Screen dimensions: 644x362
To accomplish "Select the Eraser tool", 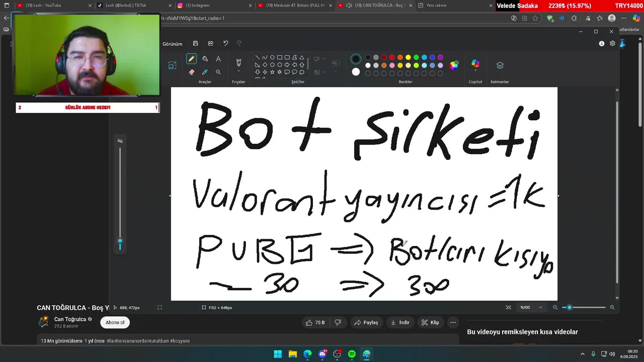I will 191,72.
